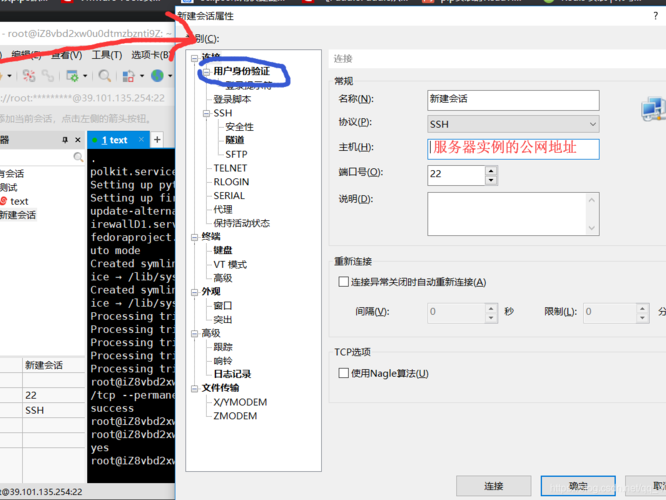
Task: Select 窗口 under 外观
Action: 223,305
